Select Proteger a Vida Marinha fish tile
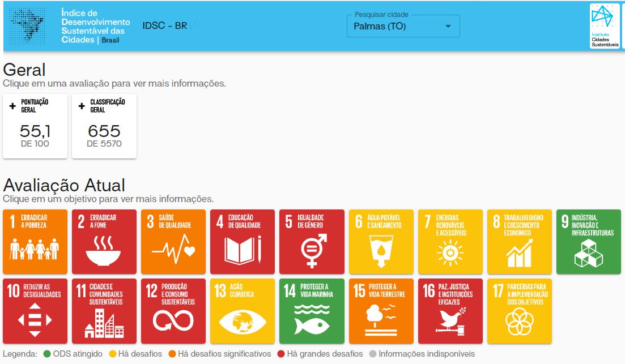This screenshot has width=625, height=364. click(312, 311)
